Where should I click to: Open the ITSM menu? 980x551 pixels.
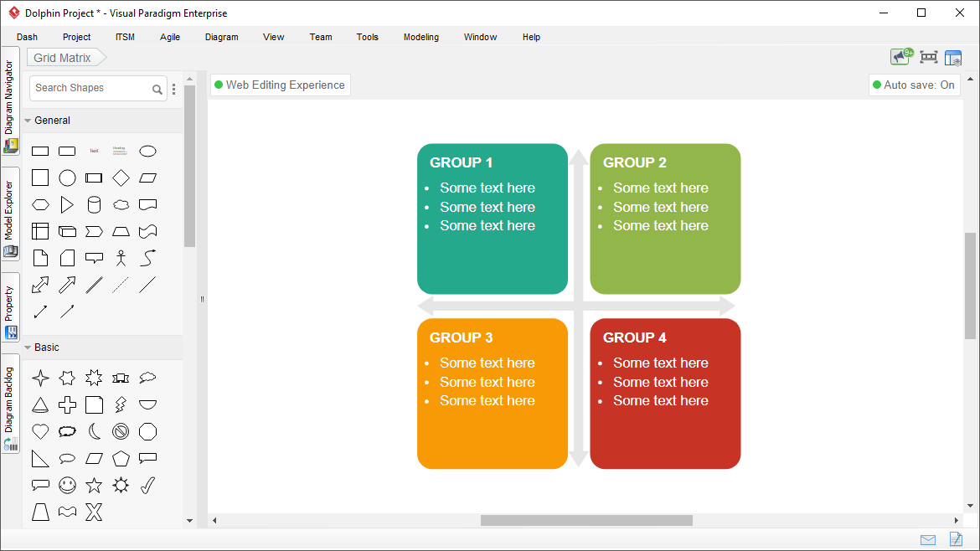[125, 37]
